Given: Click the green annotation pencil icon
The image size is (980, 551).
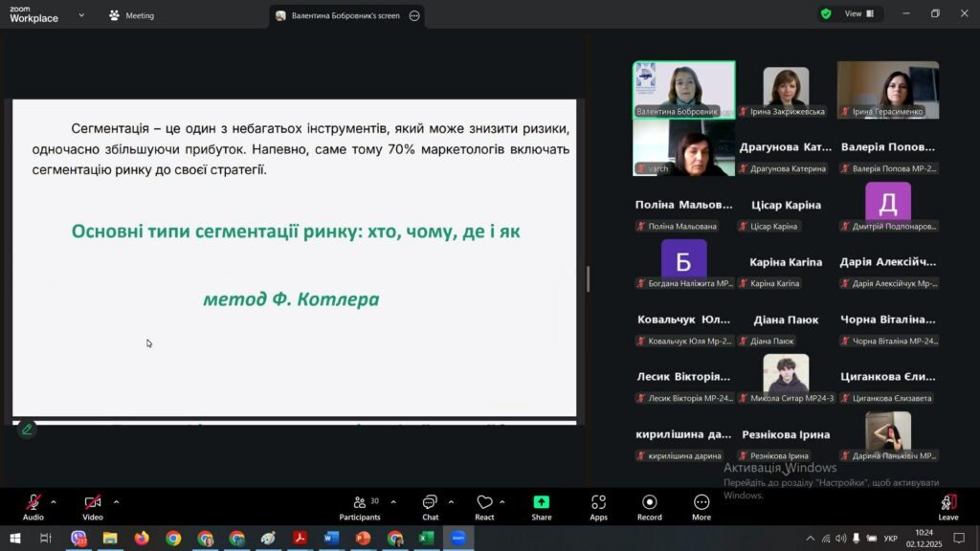Looking at the screenshot, I should pyautogui.click(x=27, y=430).
